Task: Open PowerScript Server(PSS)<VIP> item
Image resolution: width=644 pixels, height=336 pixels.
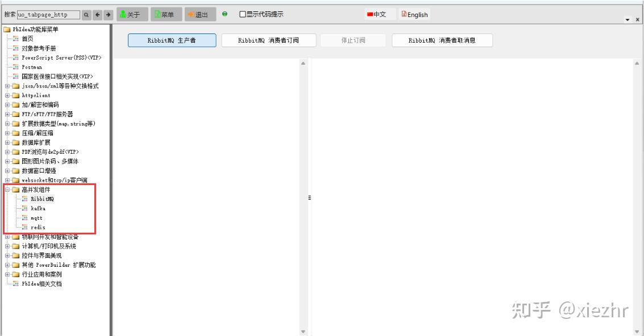Action: tap(61, 57)
